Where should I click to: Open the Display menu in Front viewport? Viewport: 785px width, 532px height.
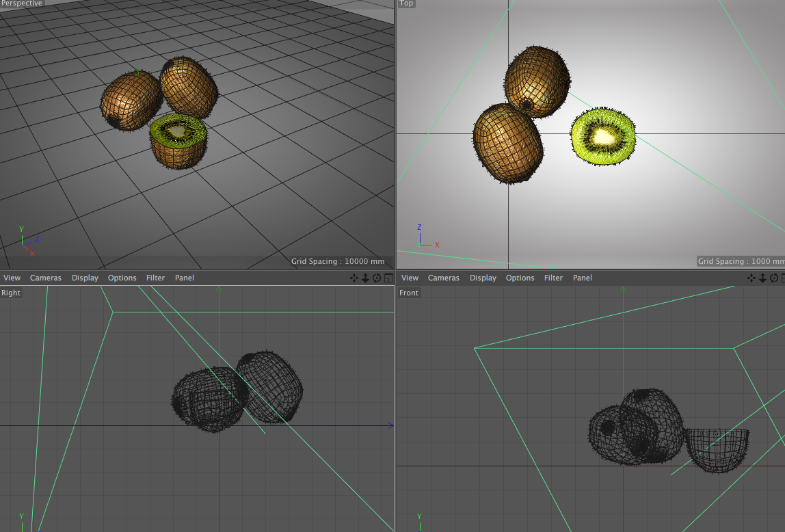coord(483,278)
